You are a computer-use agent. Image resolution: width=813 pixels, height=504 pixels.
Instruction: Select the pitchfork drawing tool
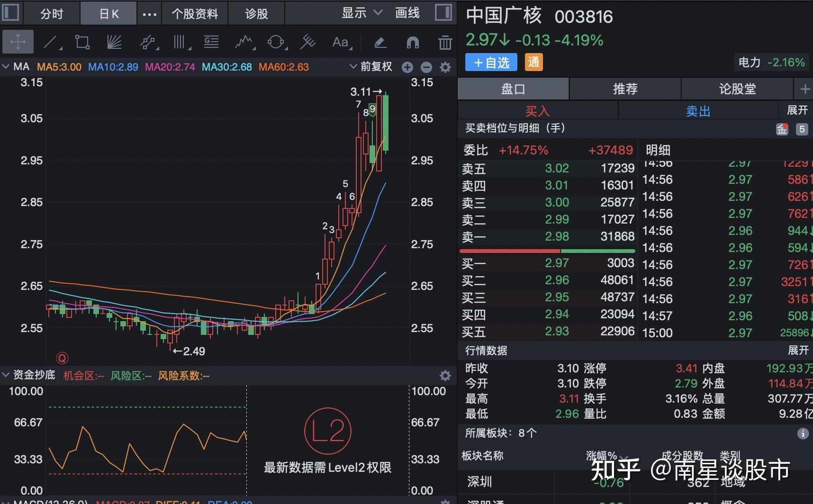pyautogui.click(x=308, y=43)
